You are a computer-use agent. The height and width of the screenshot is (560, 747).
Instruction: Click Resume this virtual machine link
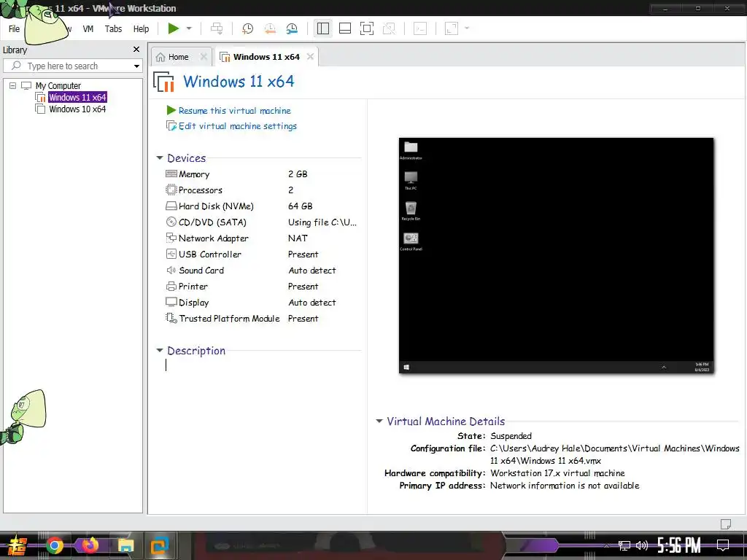[x=234, y=111]
